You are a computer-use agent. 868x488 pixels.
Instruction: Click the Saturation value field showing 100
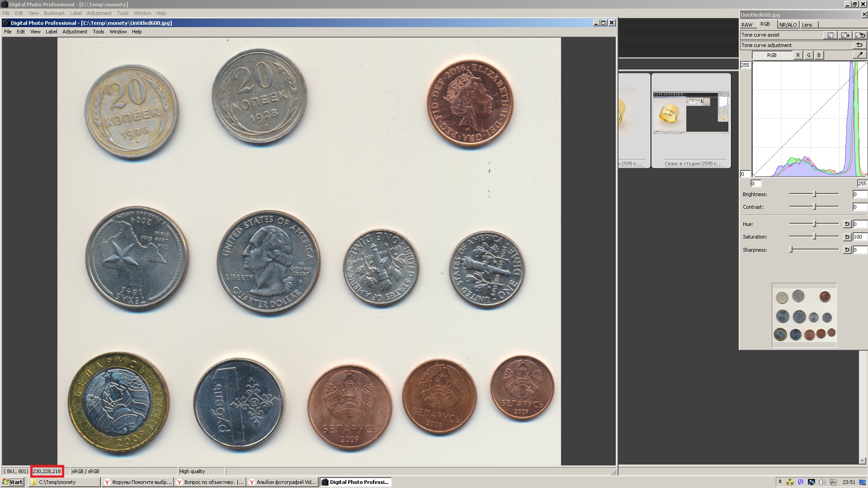click(x=860, y=237)
